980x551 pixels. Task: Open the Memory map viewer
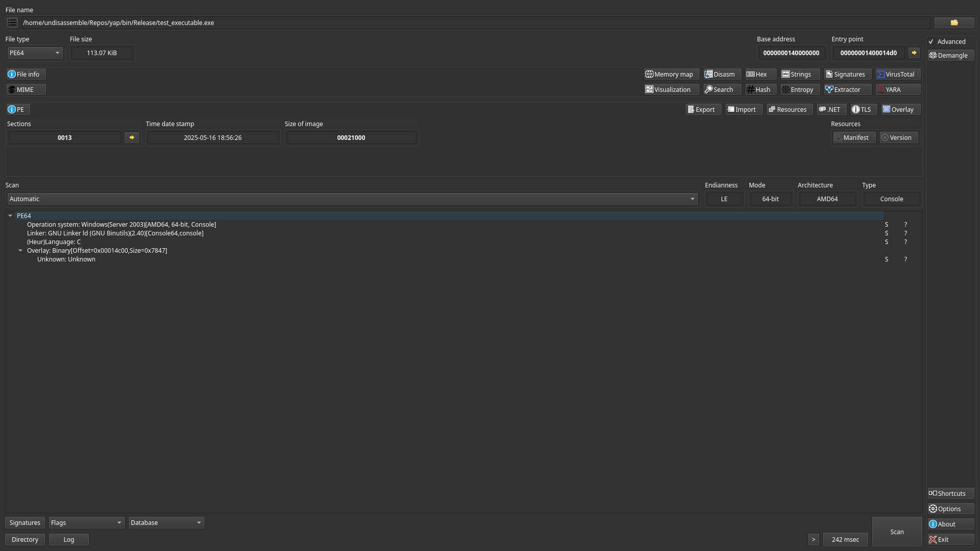(x=671, y=74)
